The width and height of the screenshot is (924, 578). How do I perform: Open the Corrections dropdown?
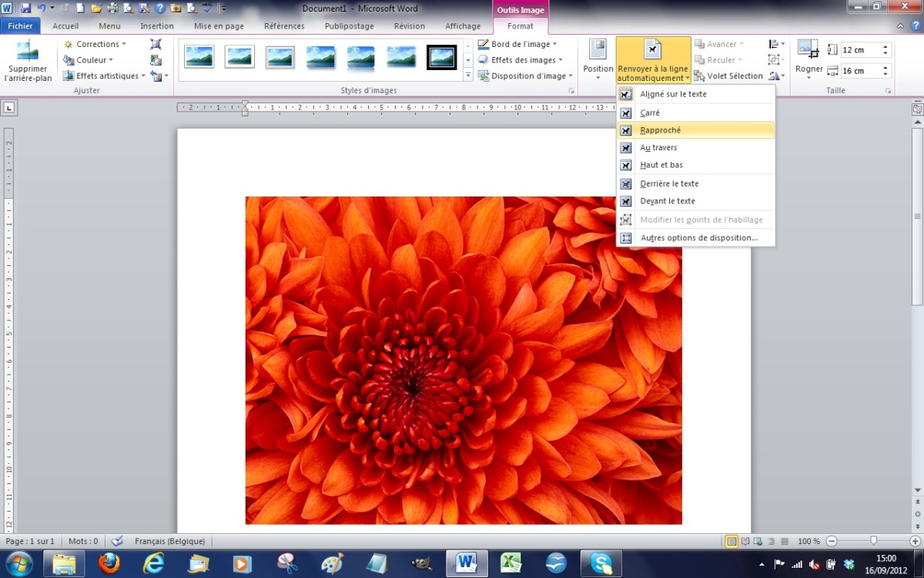click(95, 44)
